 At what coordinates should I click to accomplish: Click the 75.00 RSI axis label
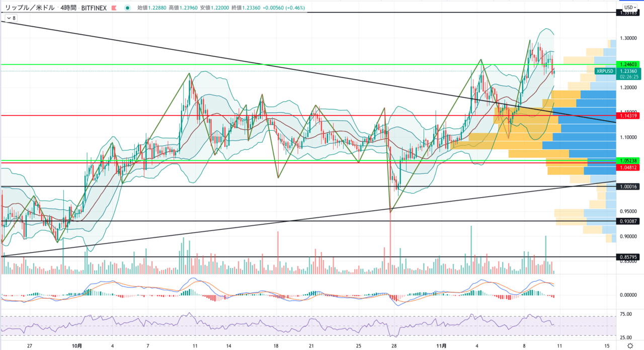click(x=626, y=314)
